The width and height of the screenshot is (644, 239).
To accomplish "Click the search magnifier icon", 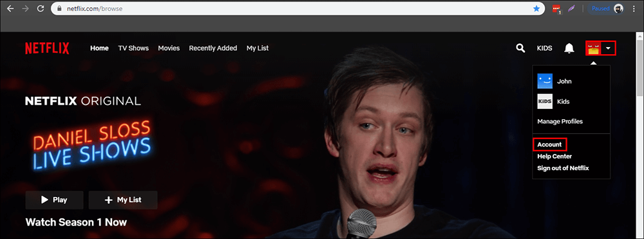I will (520, 48).
